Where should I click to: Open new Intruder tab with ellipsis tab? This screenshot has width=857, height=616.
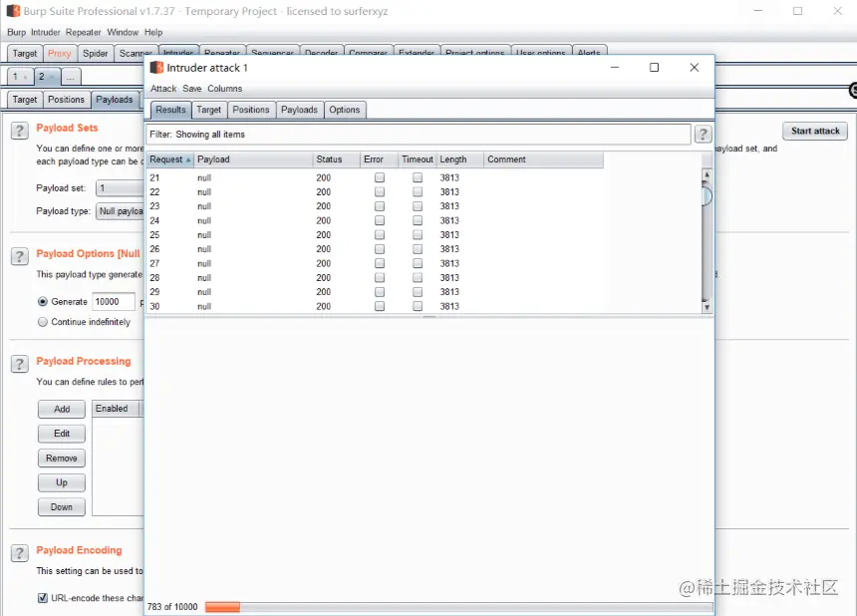[x=71, y=77]
